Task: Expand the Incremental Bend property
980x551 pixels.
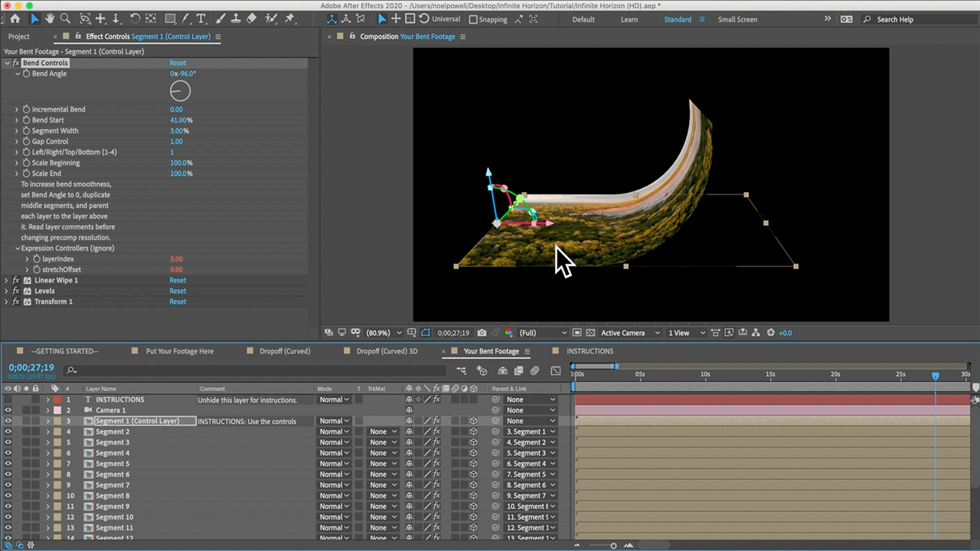Action: (x=17, y=109)
